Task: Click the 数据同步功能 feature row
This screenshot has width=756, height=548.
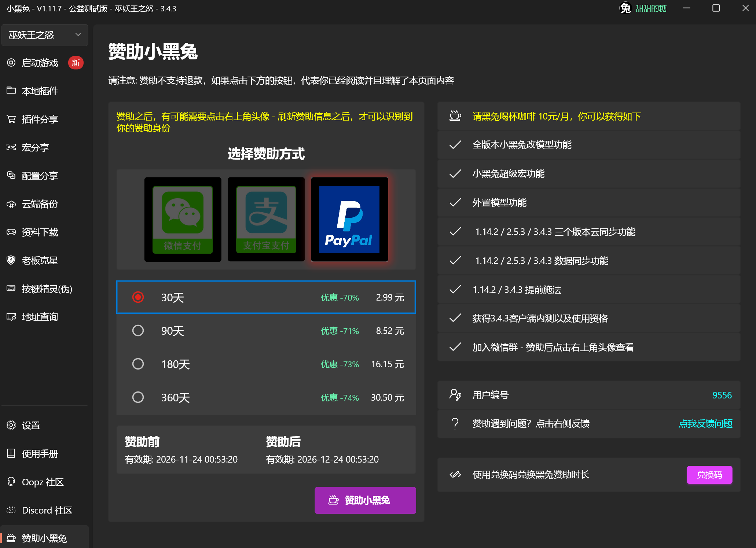Action: pos(589,261)
